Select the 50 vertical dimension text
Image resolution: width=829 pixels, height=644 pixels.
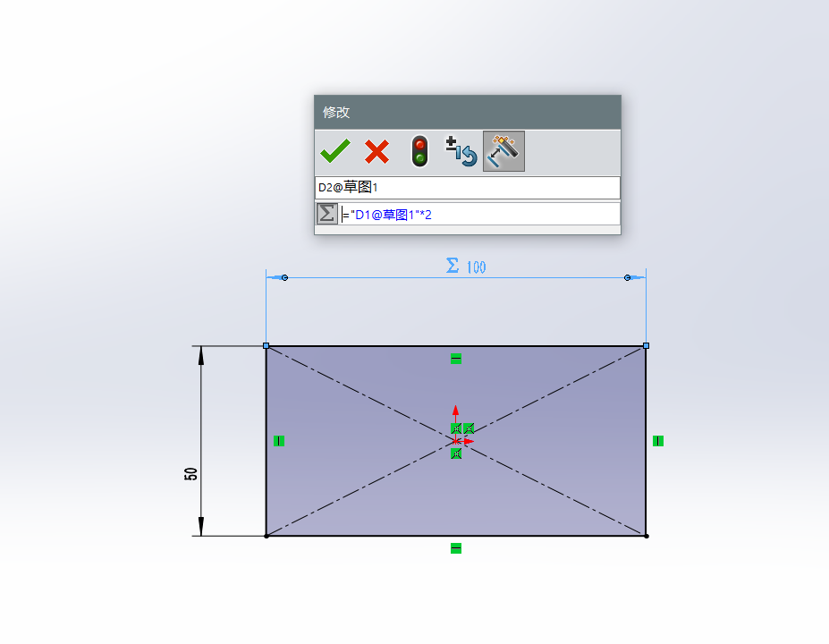190,474
